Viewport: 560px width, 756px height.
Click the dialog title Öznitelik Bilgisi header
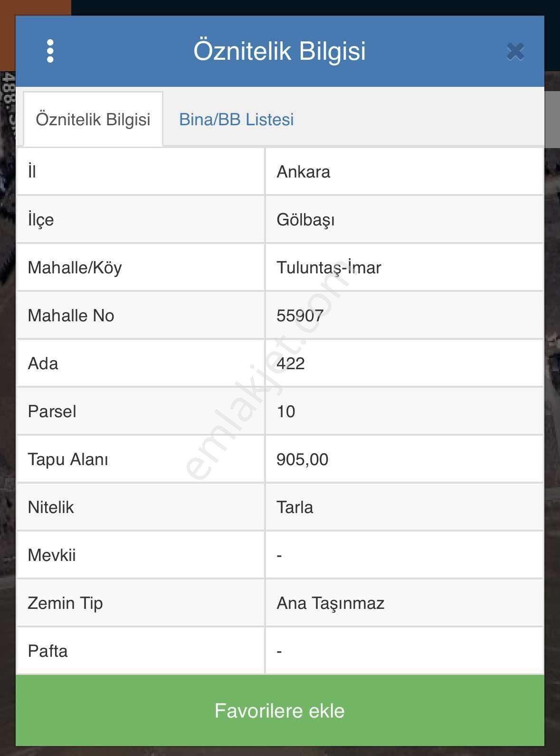pyautogui.click(x=280, y=51)
